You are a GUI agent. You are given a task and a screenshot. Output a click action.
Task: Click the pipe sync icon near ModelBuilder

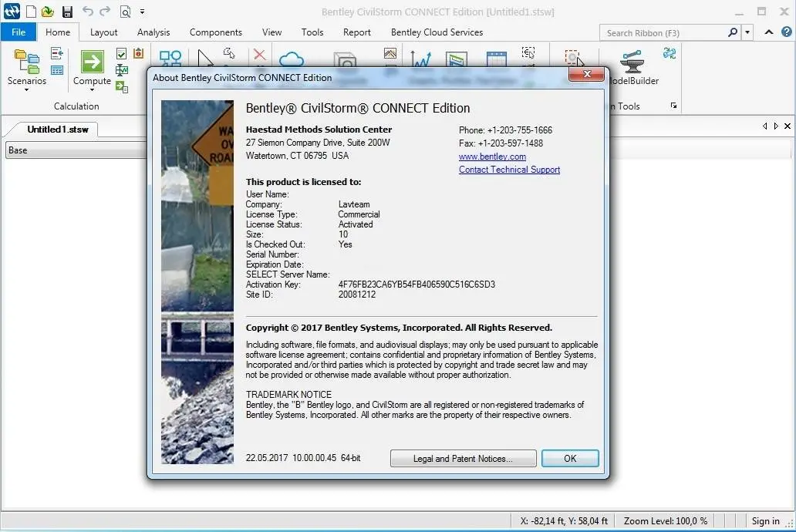670,53
